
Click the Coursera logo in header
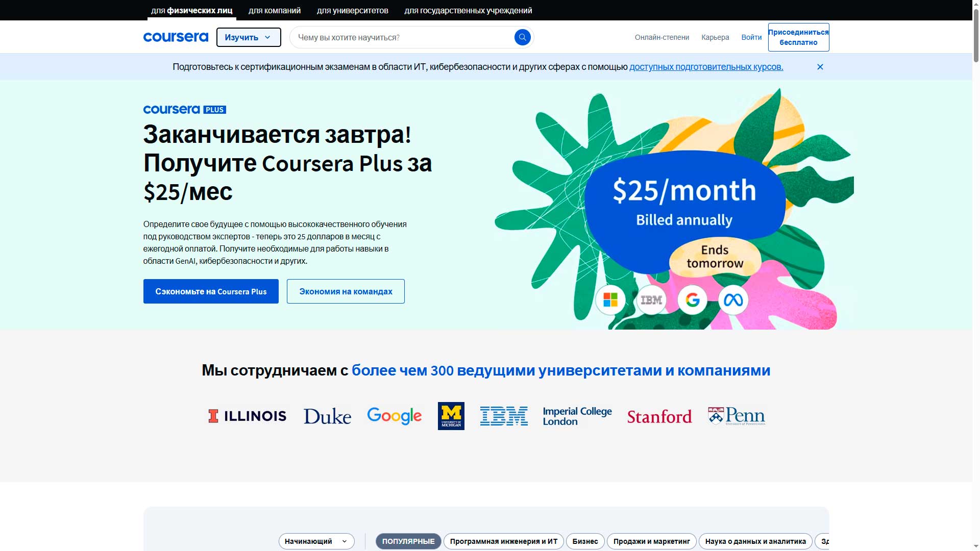[x=176, y=37]
